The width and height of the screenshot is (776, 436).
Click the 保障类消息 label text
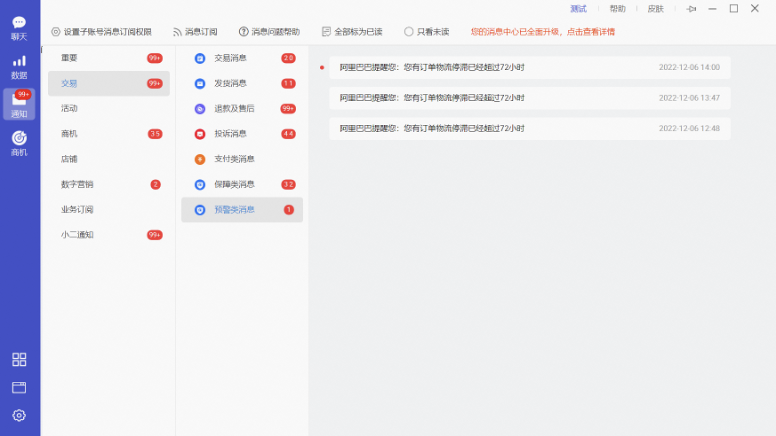click(234, 184)
